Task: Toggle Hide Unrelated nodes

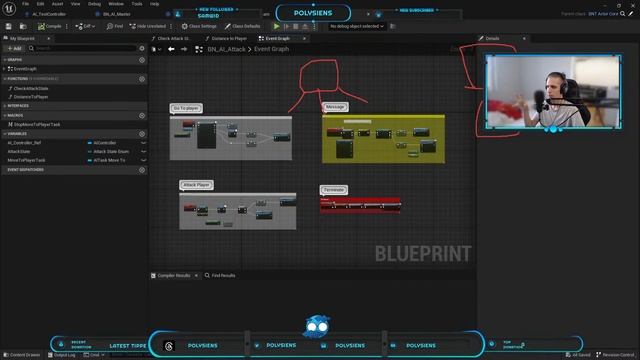Action: coord(148,26)
